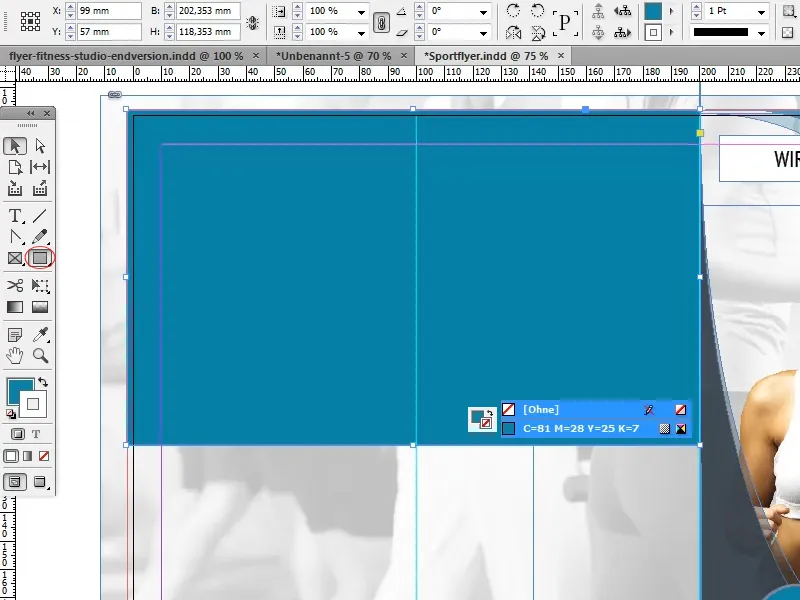Switch to Normal view mode
This screenshot has height=600, width=800.
15,482
